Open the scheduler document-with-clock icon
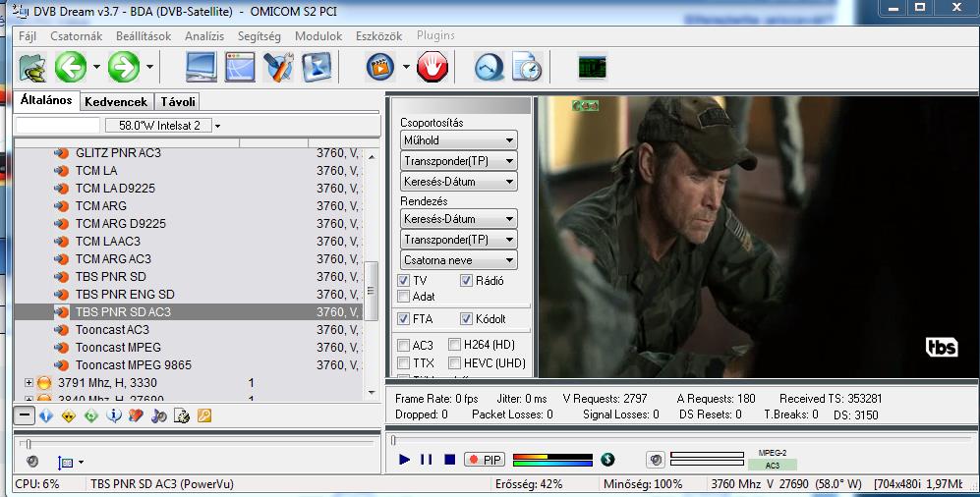This screenshot has height=497, width=980. pos(527,67)
